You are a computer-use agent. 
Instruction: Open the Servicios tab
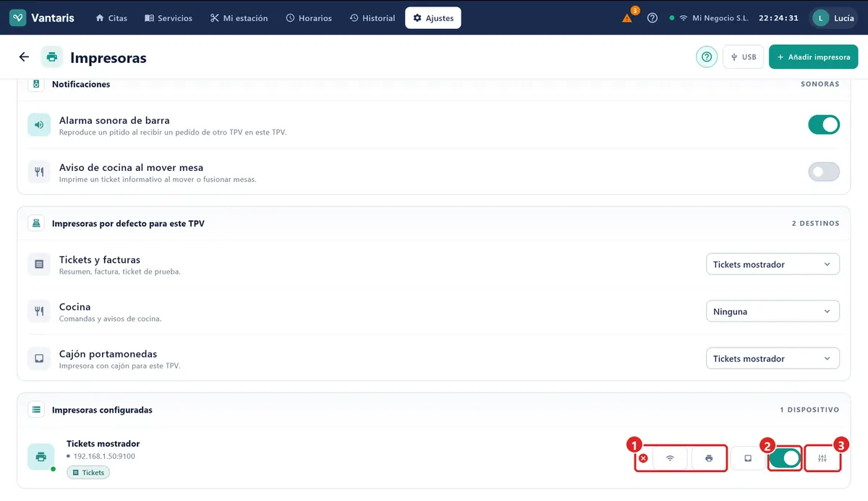coord(169,18)
